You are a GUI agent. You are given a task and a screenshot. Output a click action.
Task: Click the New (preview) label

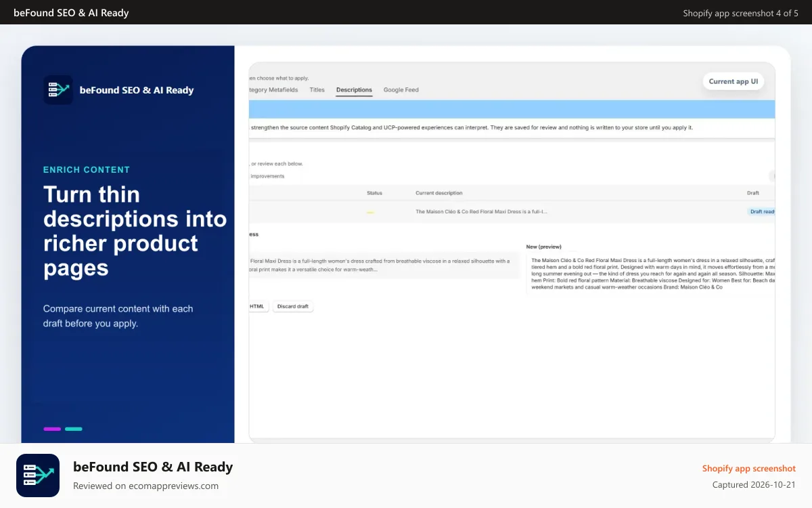click(x=544, y=247)
